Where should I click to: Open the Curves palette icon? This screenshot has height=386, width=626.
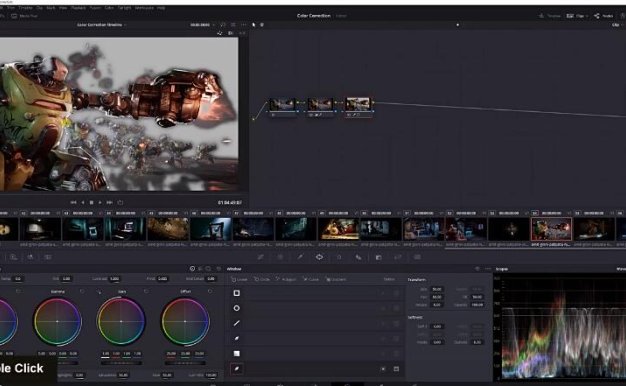pyautogui.click(x=261, y=257)
